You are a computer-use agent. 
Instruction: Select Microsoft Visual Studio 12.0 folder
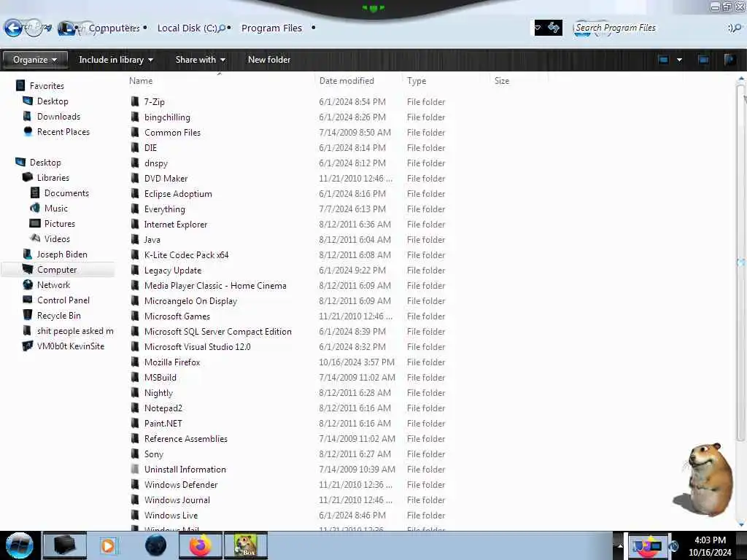coord(197,346)
